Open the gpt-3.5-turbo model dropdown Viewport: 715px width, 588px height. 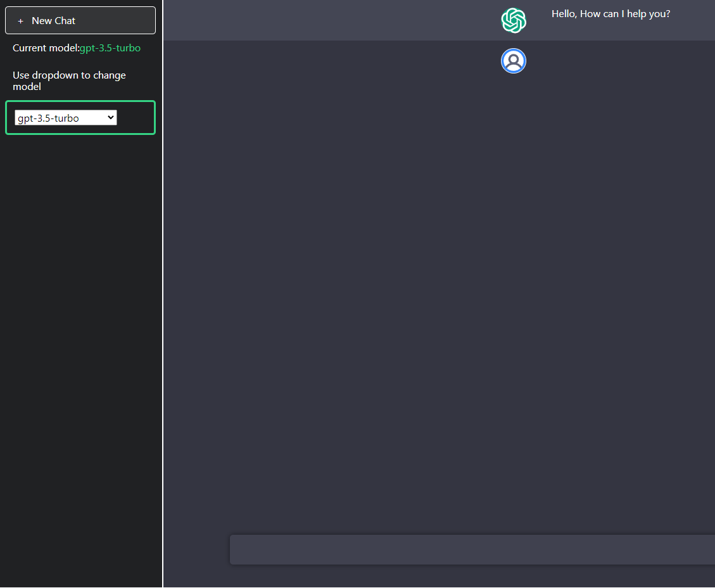[x=66, y=118]
